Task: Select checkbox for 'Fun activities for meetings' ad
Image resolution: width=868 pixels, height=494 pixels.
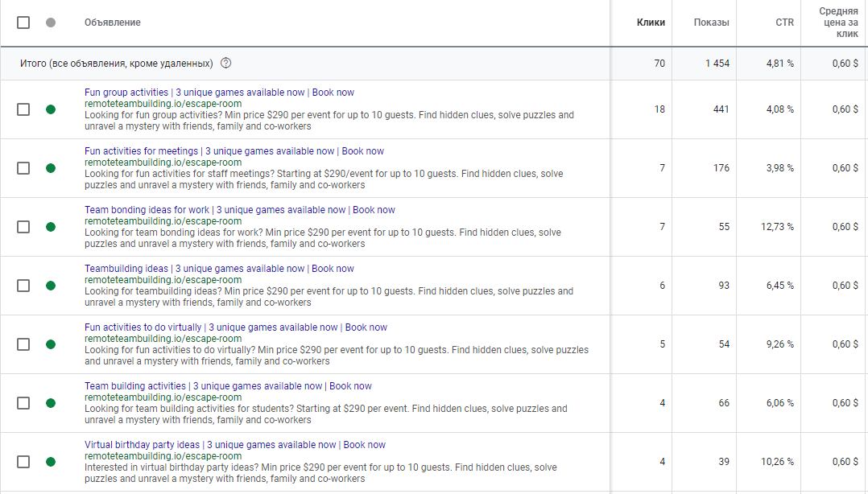Action: click(23, 168)
